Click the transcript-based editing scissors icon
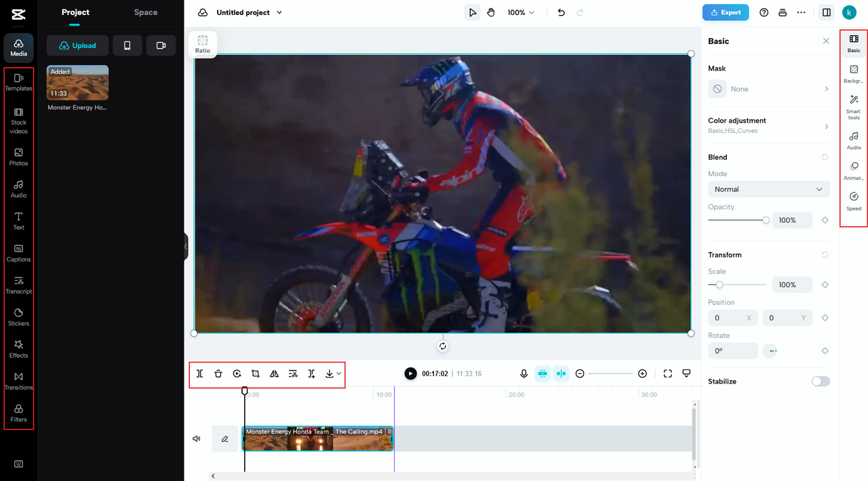This screenshot has width=868, height=481. tap(293, 373)
